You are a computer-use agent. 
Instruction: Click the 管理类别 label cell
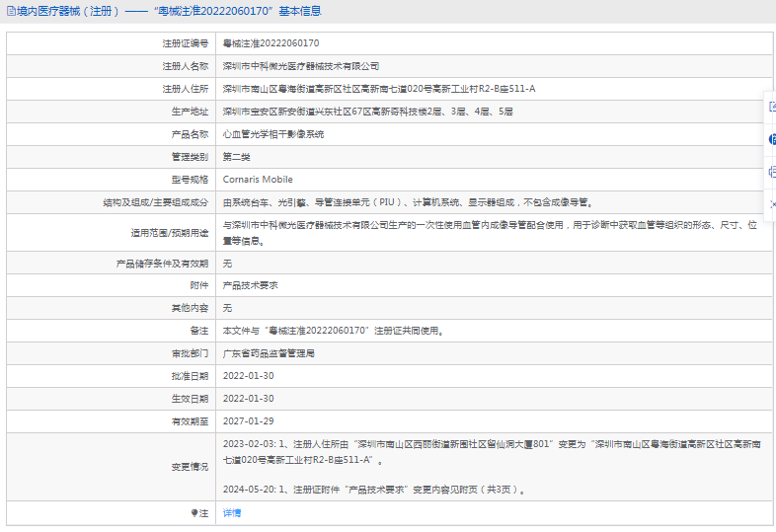[112, 157]
